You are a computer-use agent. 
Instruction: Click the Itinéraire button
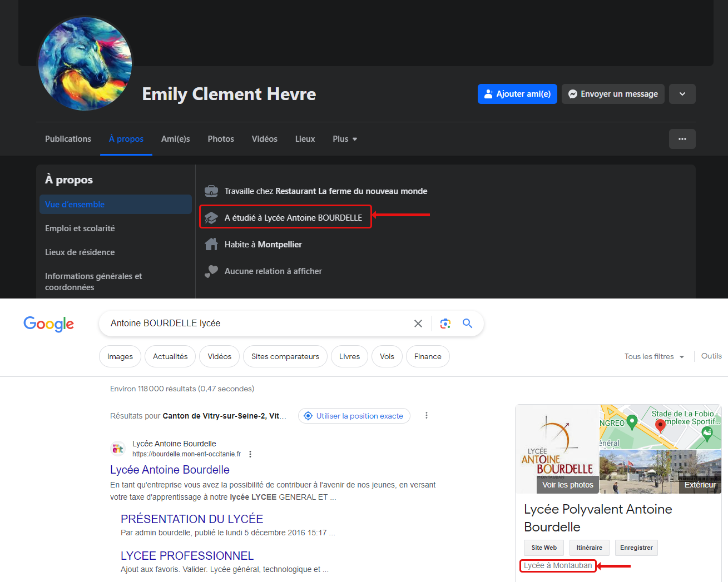590,548
